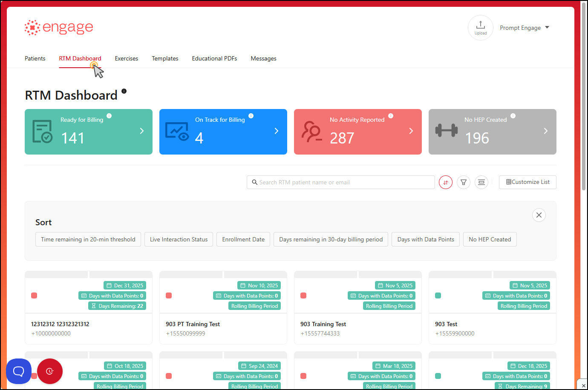
Task: Sort by Days remaining in 30-day billing period
Action: [331, 239]
